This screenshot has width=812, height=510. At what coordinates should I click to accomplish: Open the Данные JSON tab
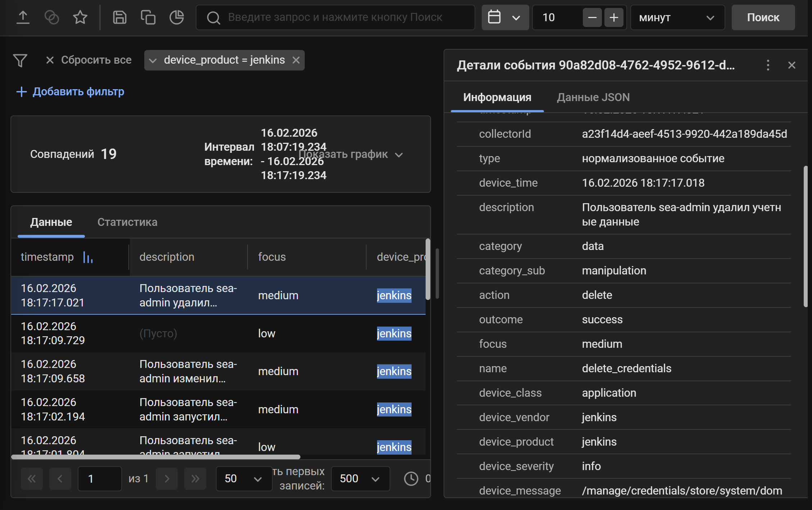pos(593,97)
